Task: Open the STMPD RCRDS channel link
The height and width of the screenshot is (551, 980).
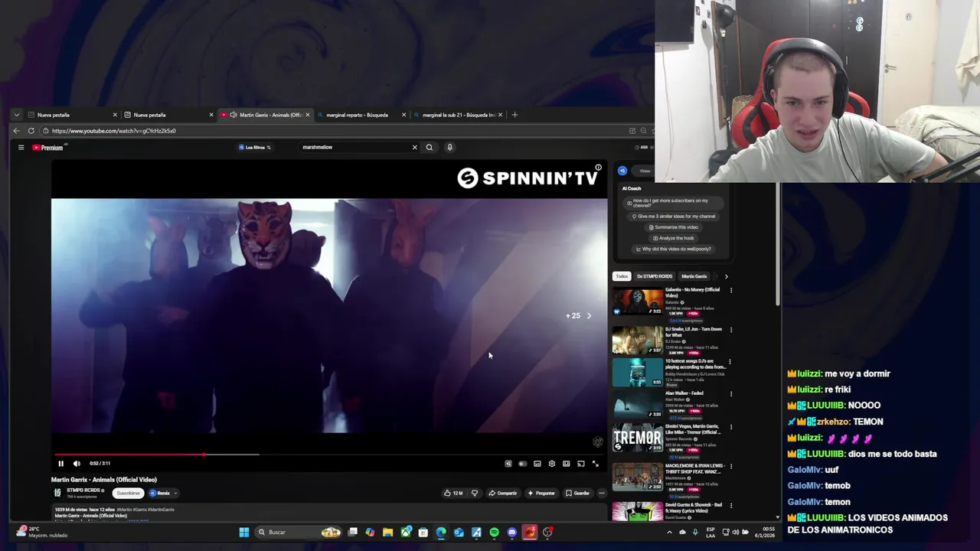Action: 83,490
